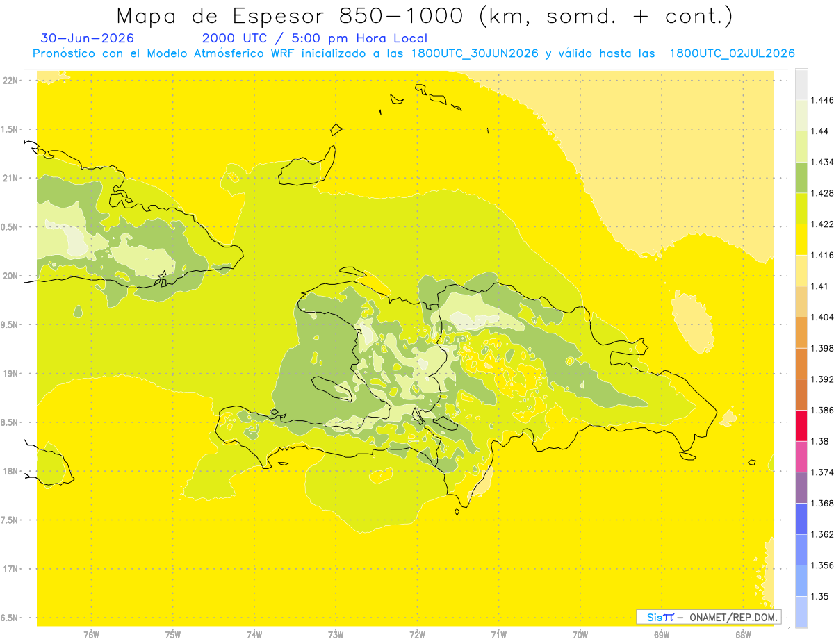Click the red legend swatch between 1.38 and 1.386
834x644 pixels.
click(801, 426)
